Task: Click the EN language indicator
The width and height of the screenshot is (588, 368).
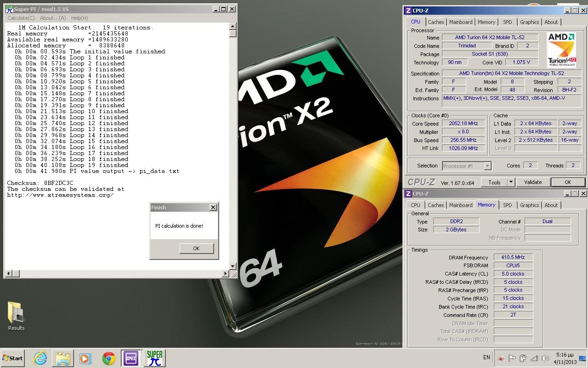Action: coord(486,357)
